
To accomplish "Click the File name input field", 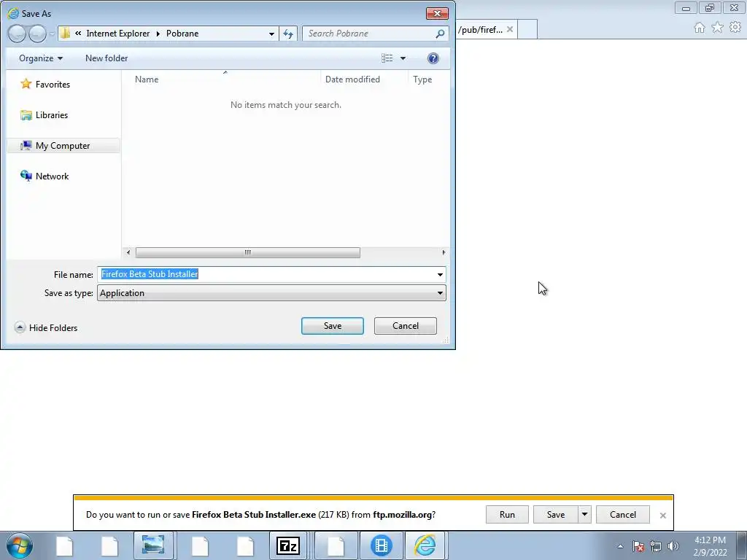I will [x=266, y=274].
